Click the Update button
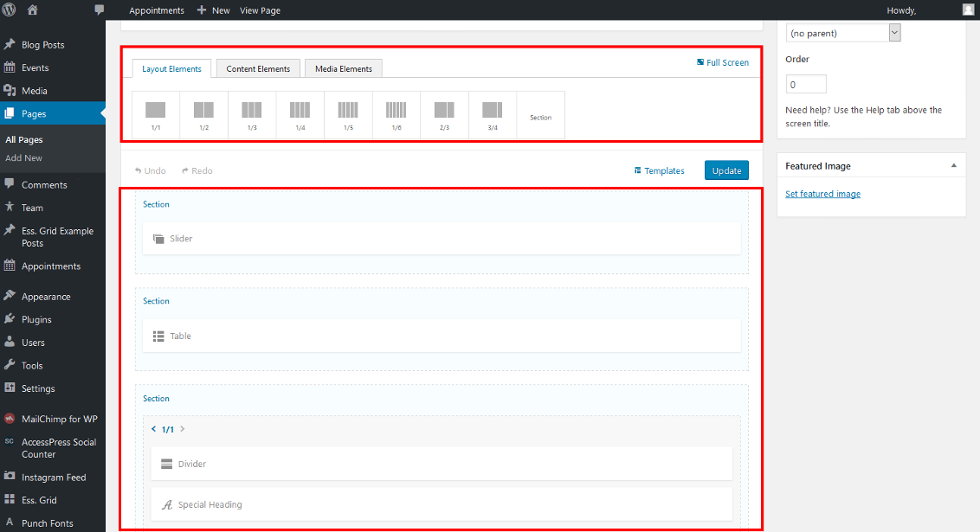980x532 pixels. [726, 170]
